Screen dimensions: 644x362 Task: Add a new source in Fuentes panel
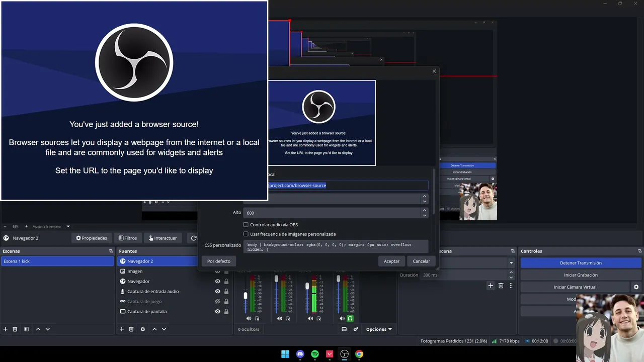(x=121, y=329)
